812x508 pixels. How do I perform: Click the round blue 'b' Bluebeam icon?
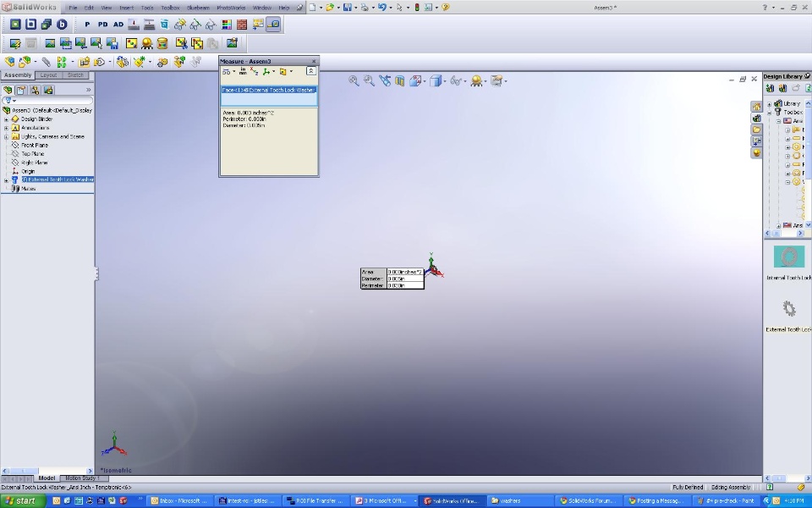pos(62,25)
